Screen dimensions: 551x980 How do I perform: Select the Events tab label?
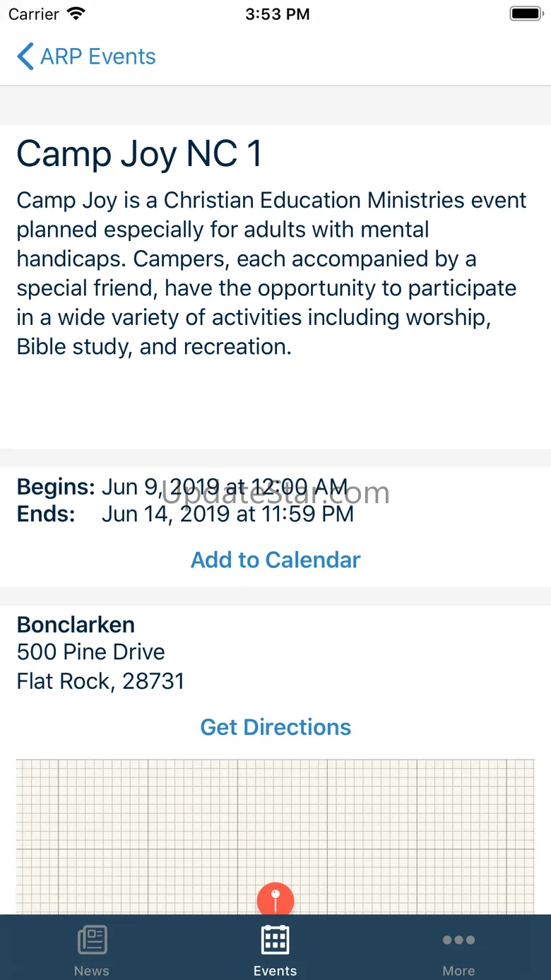click(275, 971)
